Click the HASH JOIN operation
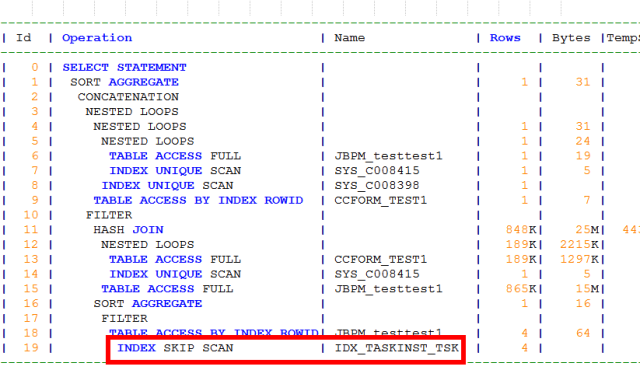 128,230
